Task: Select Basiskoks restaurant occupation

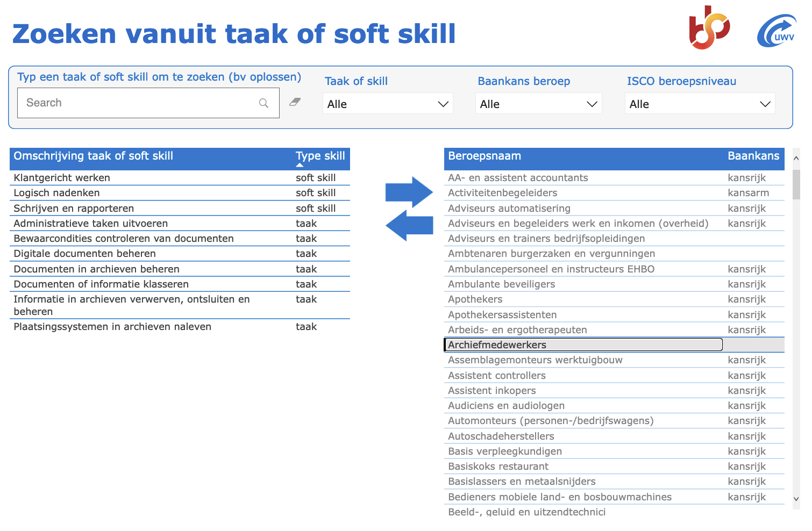Action: pyautogui.click(x=614, y=467)
